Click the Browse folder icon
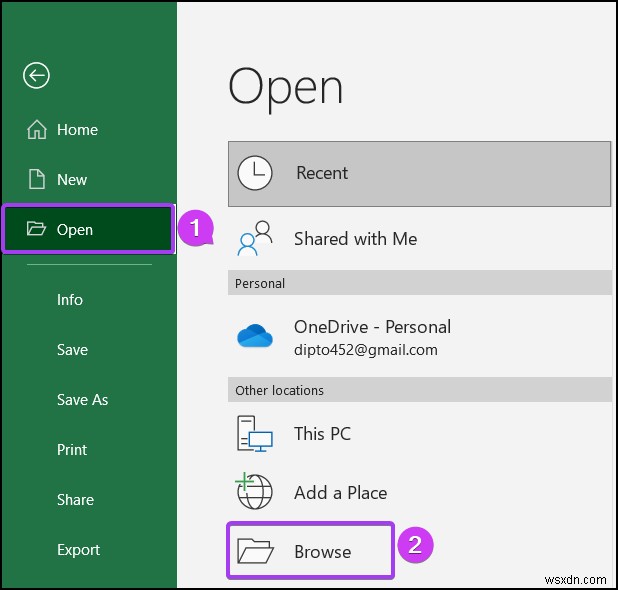 [x=255, y=551]
